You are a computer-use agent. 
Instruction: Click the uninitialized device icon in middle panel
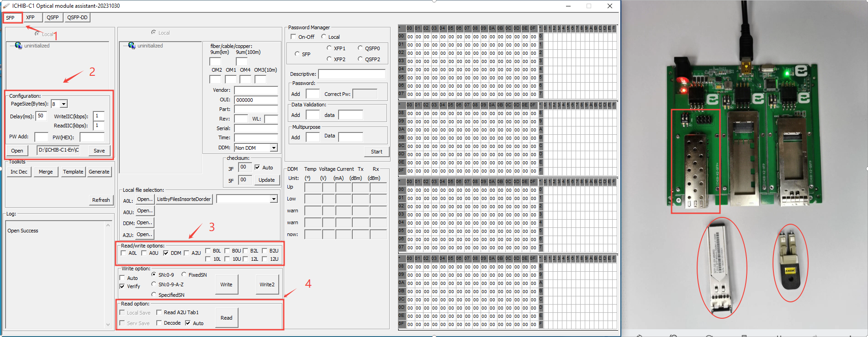[132, 46]
